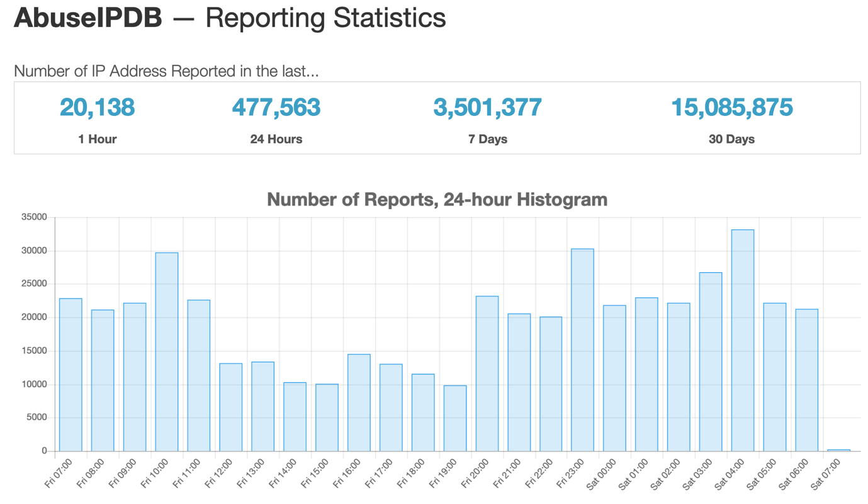The height and width of the screenshot is (504, 868).
Task: Click the Fri 12:00 histogram bar
Action: point(231,407)
